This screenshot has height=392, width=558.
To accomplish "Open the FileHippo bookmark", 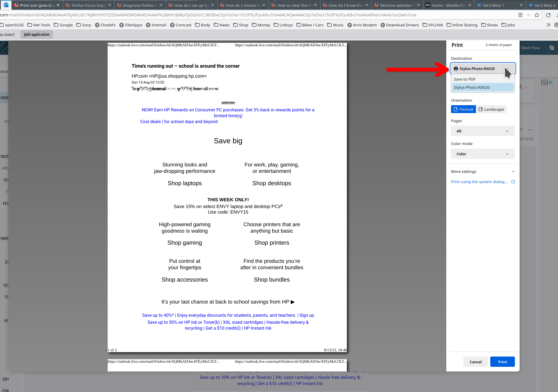I will tap(131, 25).
